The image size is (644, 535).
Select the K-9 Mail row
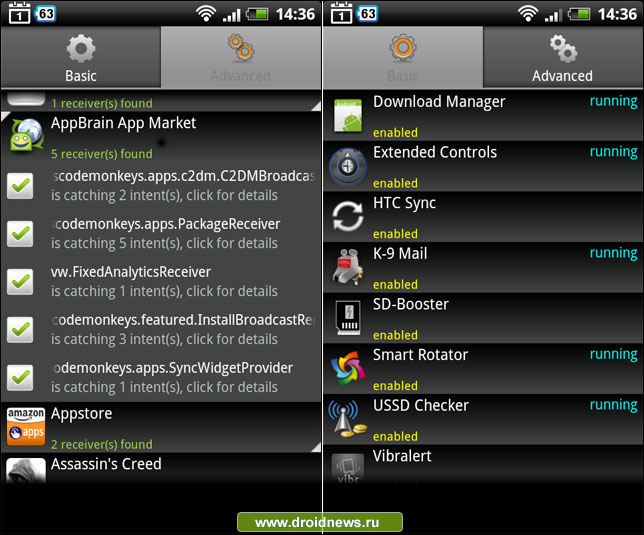483,267
